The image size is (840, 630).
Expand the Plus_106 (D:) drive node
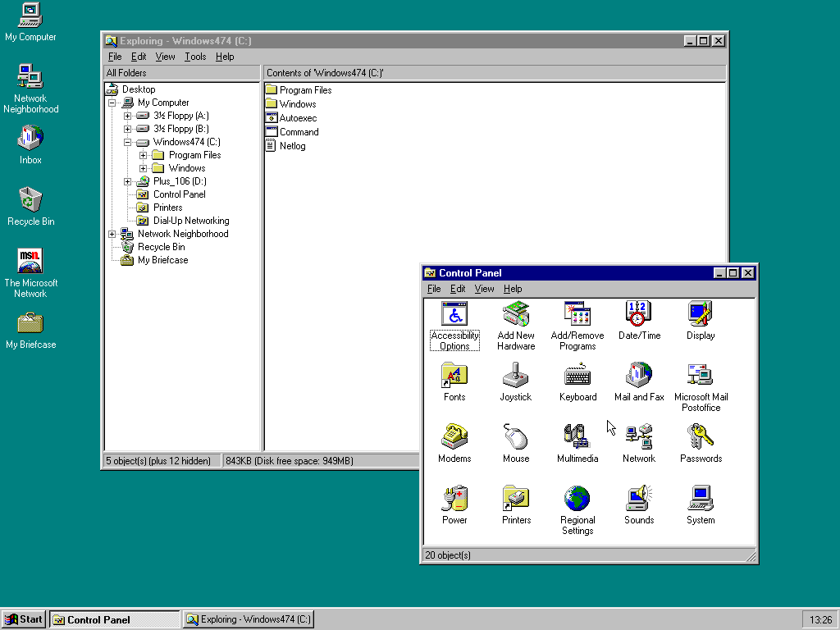click(x=128, y=181)
